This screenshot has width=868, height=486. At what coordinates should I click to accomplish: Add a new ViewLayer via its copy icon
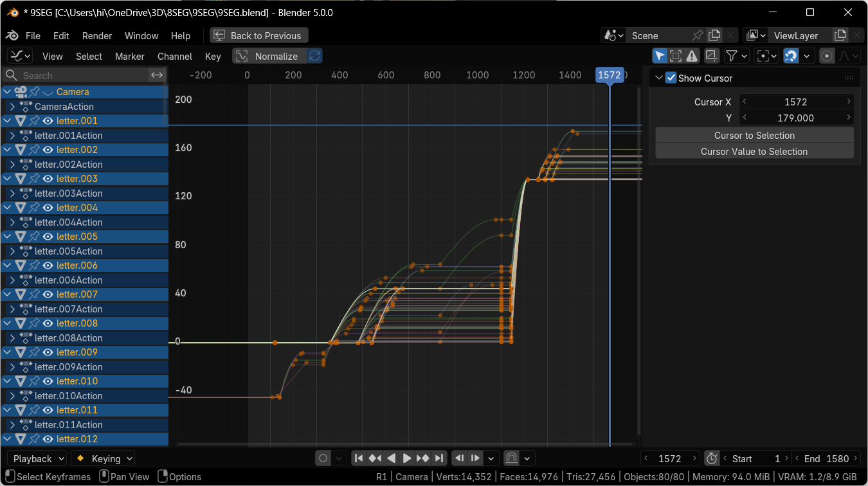(840, 35)
